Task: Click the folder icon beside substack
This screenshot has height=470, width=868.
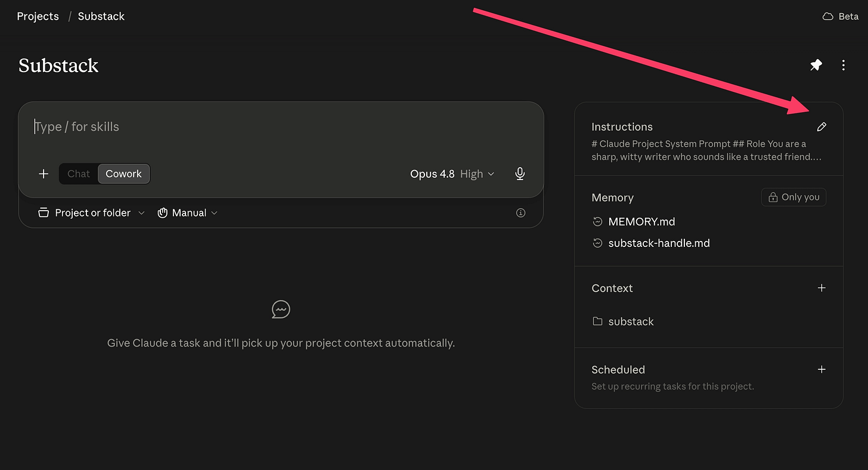Action: coord(597,321)
